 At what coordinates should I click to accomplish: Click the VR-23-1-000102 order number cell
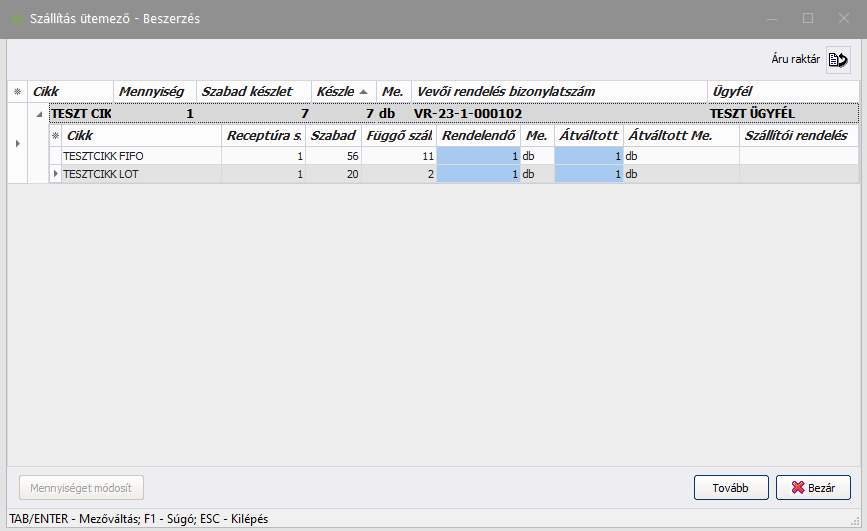469,114
